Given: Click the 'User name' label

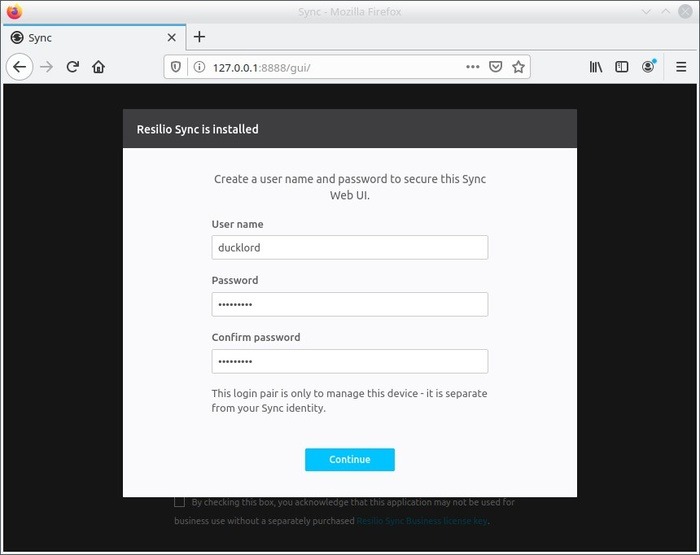Looking at the screenshot, I should pyautogui.click(x=238, y=224).
